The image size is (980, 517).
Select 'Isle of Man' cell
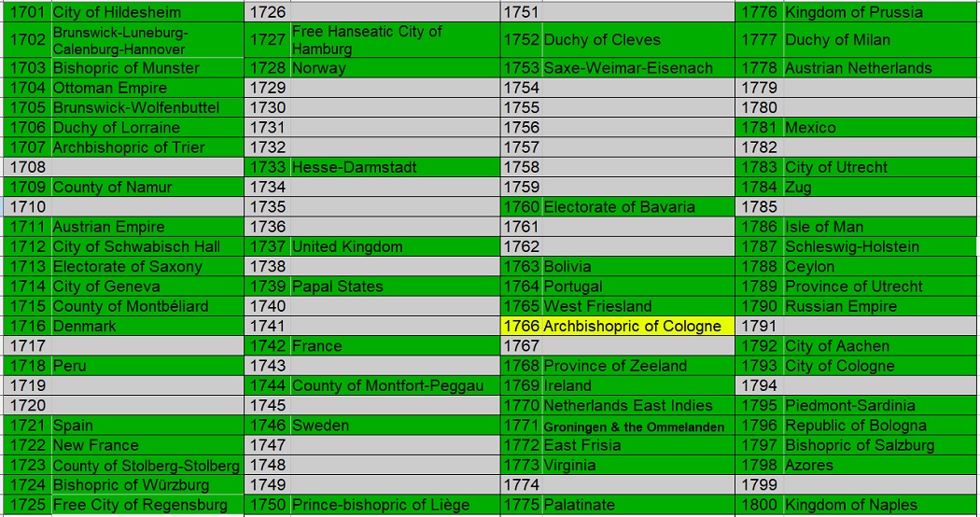click(x=880, y=227)
